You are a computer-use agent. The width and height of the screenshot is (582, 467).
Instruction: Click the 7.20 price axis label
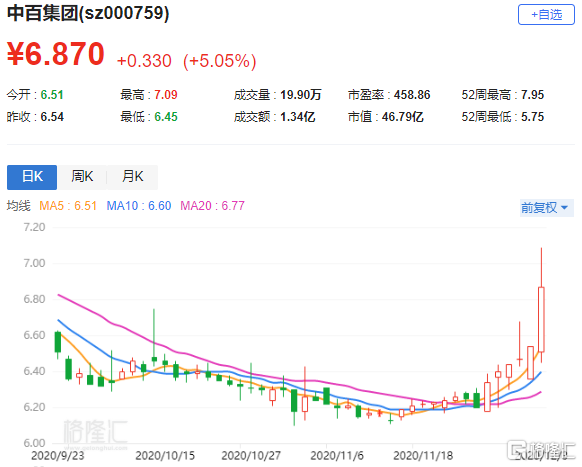[34, 227]
